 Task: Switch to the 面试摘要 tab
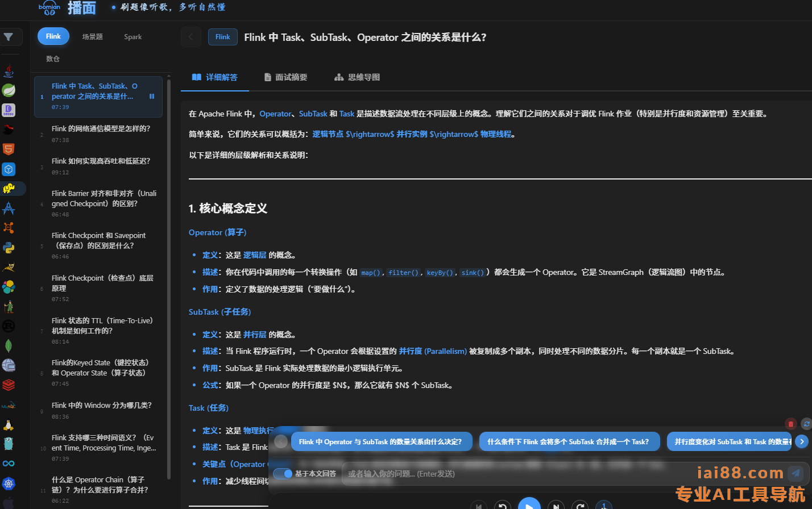(285, 77)
